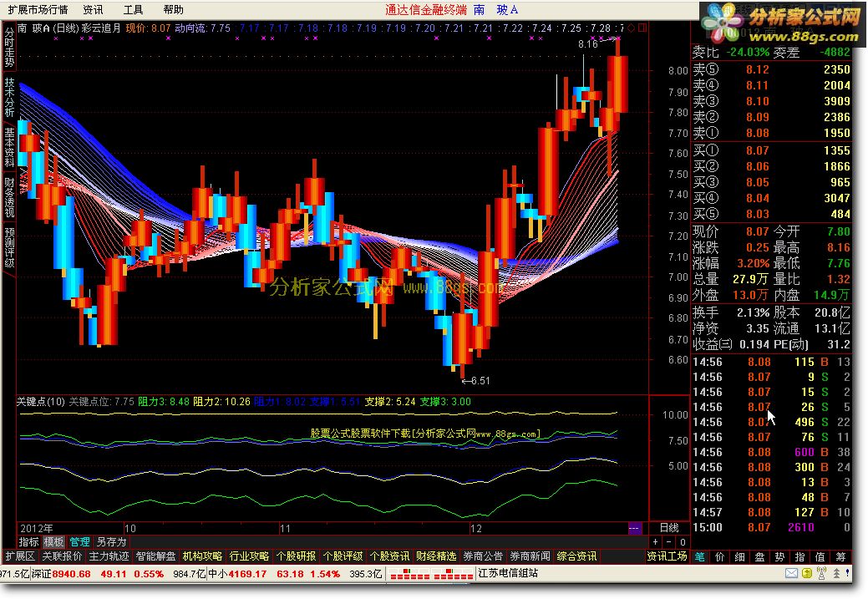Open the 扩展区 tab
Image resolution: width=868 pixels, height=599 pixels.
click(20, 556)
